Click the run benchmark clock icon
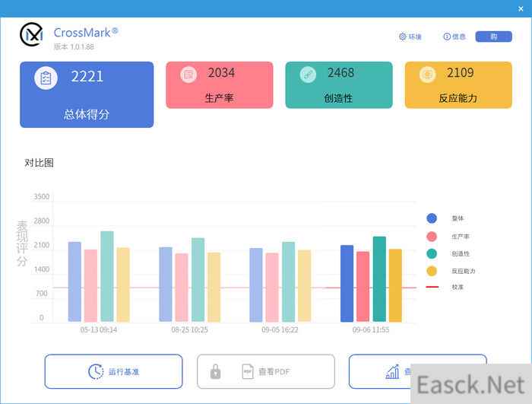 pos(96,371)
